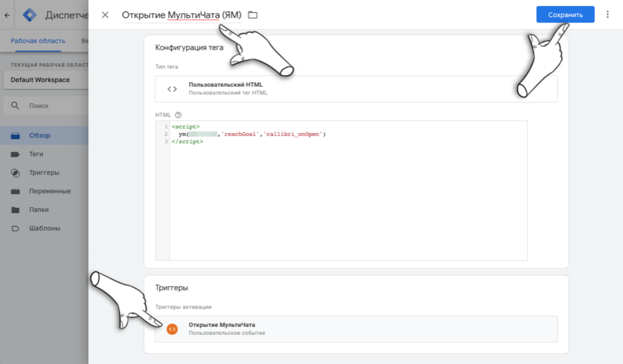This screenshot has width=623, height=364.
Task: Click the Сохранить button
Action: [565, 15]
